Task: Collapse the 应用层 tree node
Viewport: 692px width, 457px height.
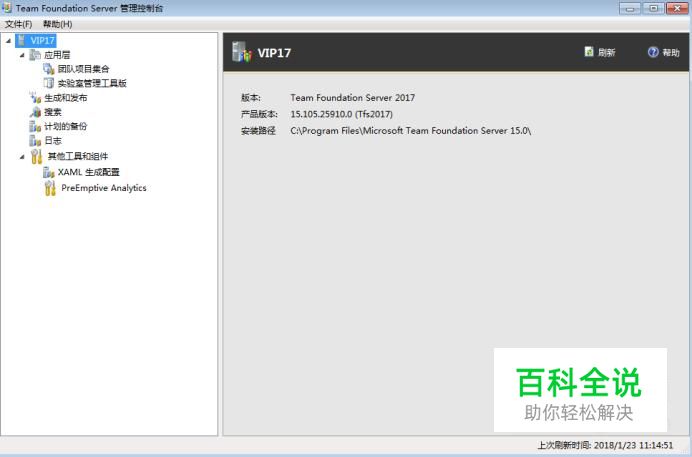Action: [22, 55]
